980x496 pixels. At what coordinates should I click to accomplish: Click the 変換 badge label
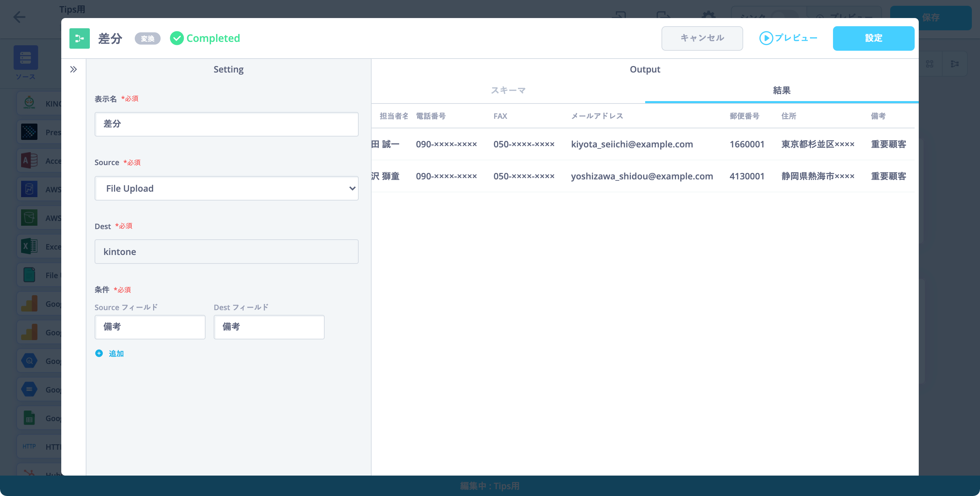[148, 38]
